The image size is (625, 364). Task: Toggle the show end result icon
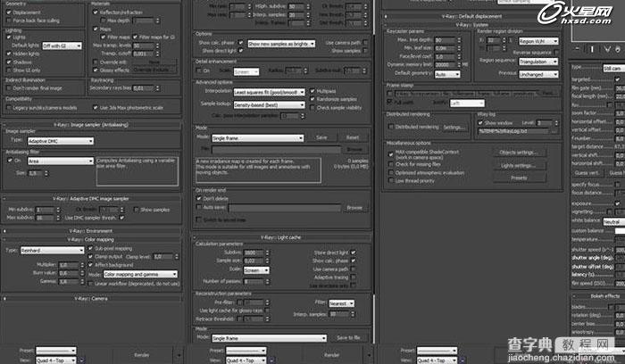pyautogui.click(x=592, y=49)
